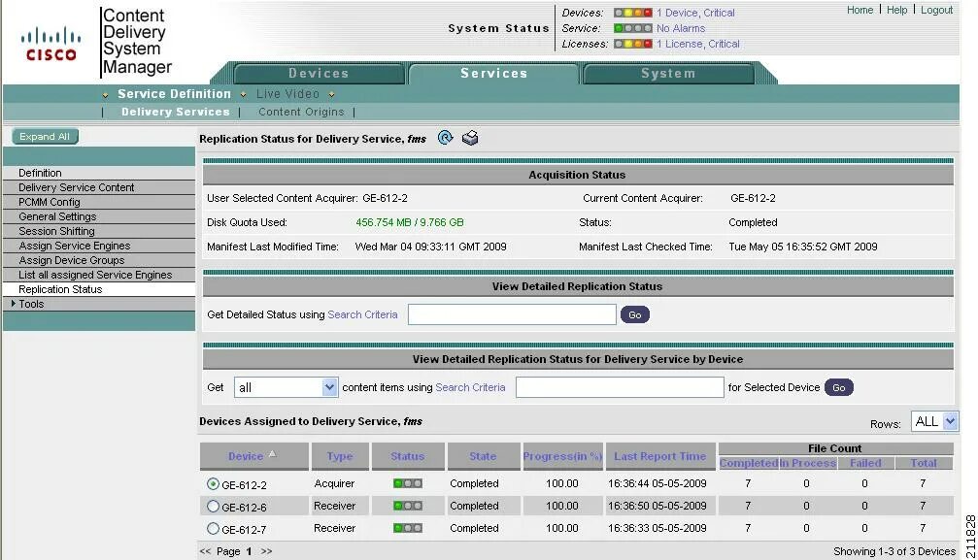
Task: Click the Devices alarm indicator lights
Action: 633,13
